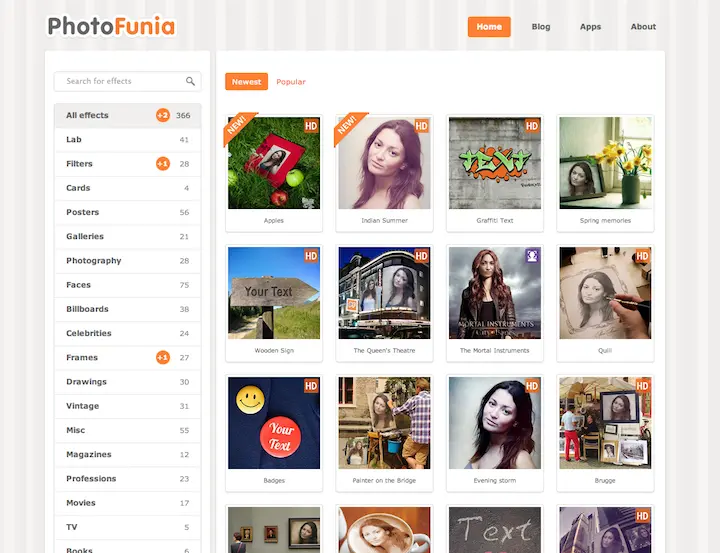The width and height of the screenshot is (720, 553).
Task: Switch to the Popular tab
Action: pyautogui.click(x=291, y=82)
